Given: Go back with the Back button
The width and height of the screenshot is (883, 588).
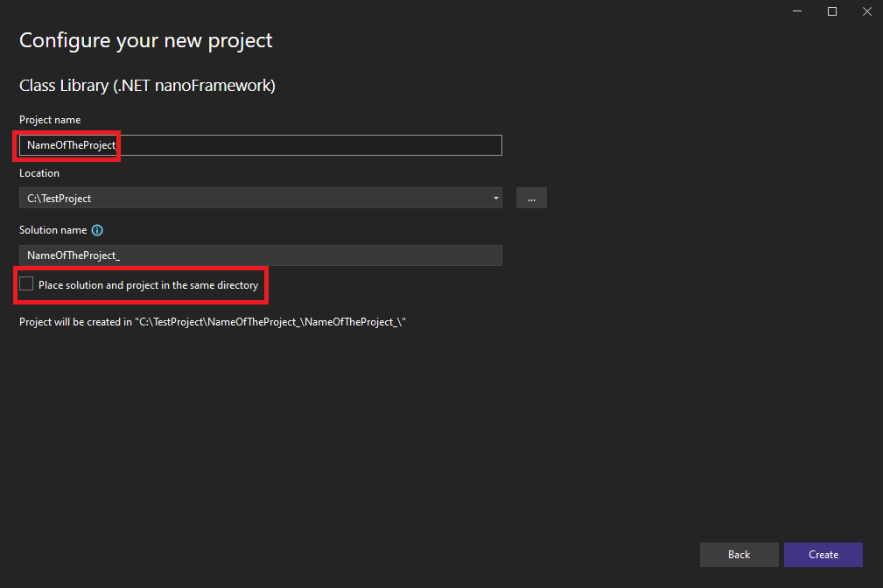Looking at the screenshot, I should pyautogui.click(x=739, y=554).
